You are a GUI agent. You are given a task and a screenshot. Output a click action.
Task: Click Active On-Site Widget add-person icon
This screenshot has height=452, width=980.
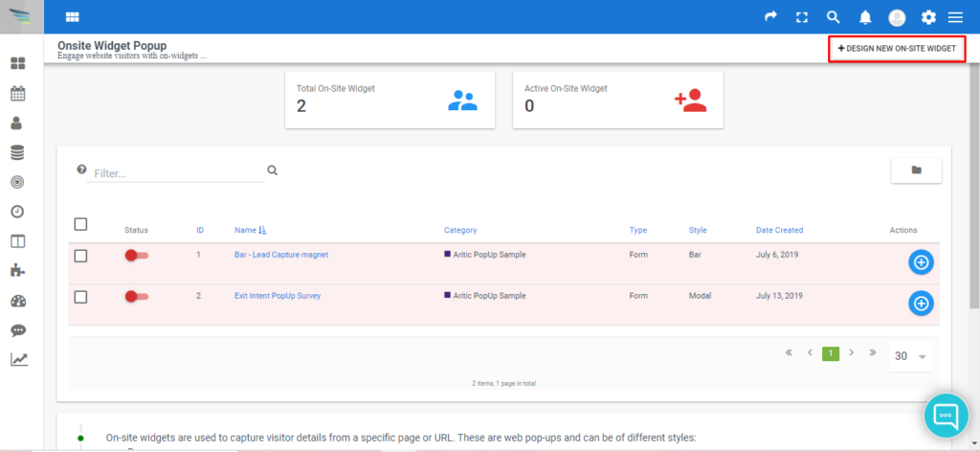coord(690,101)
